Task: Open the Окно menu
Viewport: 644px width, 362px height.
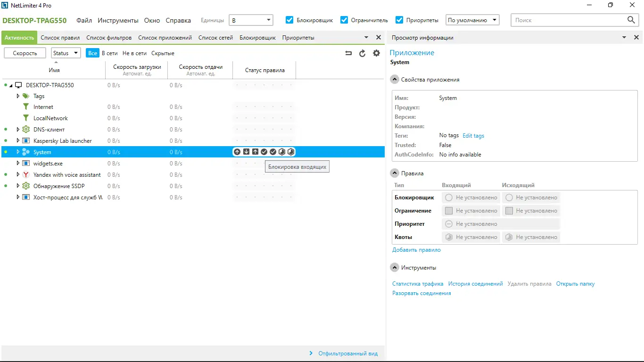Action: pos(152,20)
